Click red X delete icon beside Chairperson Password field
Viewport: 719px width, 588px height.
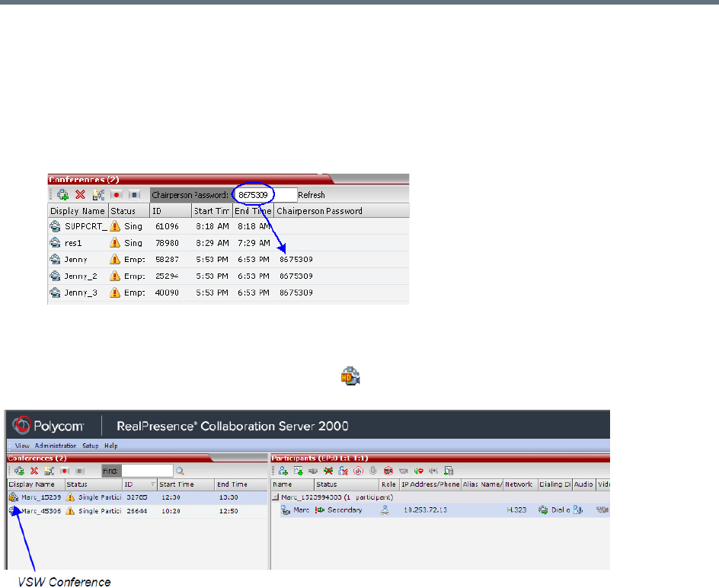pos(80,195)
